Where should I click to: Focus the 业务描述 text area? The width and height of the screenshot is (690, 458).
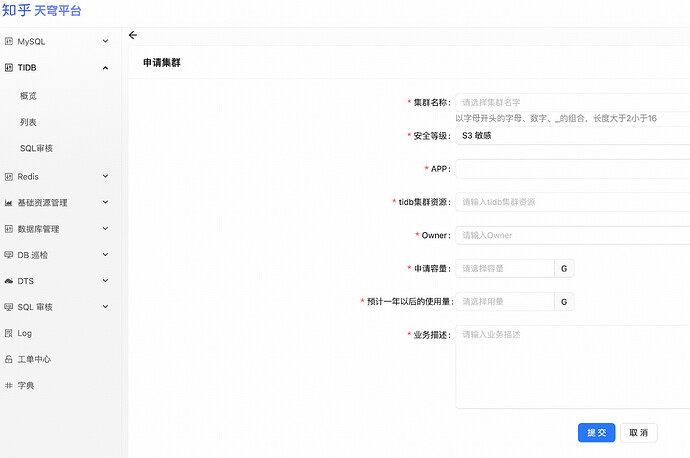click(573, 367)
